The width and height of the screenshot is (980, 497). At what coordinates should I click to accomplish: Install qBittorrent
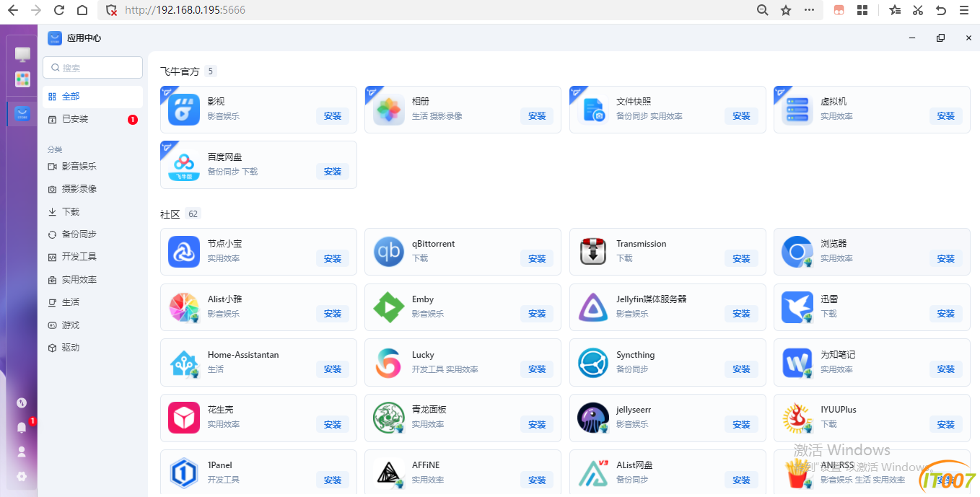point(537,258)
